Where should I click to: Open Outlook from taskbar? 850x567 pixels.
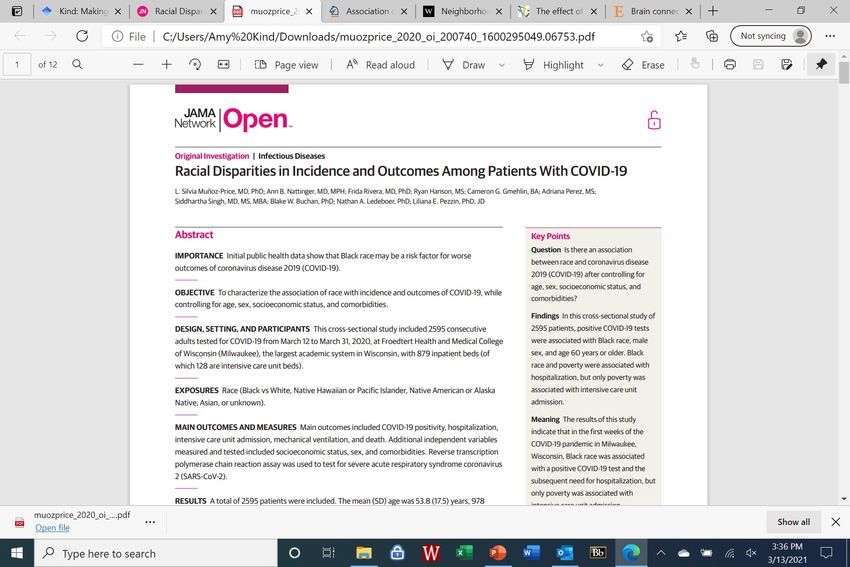tap(564, 553)
